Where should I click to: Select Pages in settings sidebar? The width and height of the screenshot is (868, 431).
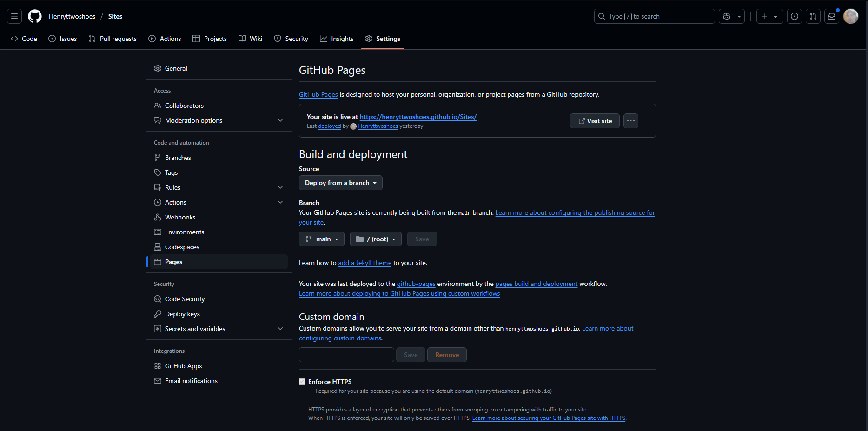pos(219,262)
